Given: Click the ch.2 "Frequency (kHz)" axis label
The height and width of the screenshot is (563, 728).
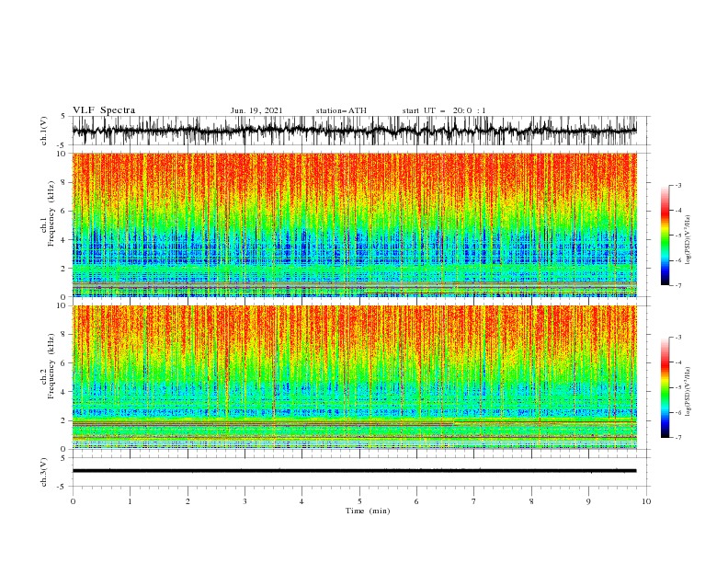Looking at the screenshot, I should coord(51,366).
